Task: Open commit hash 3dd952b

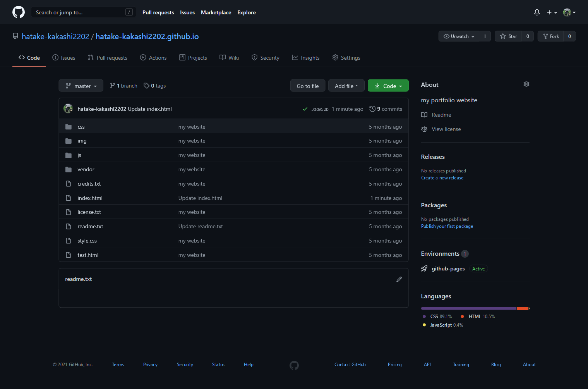Action: 320,109
